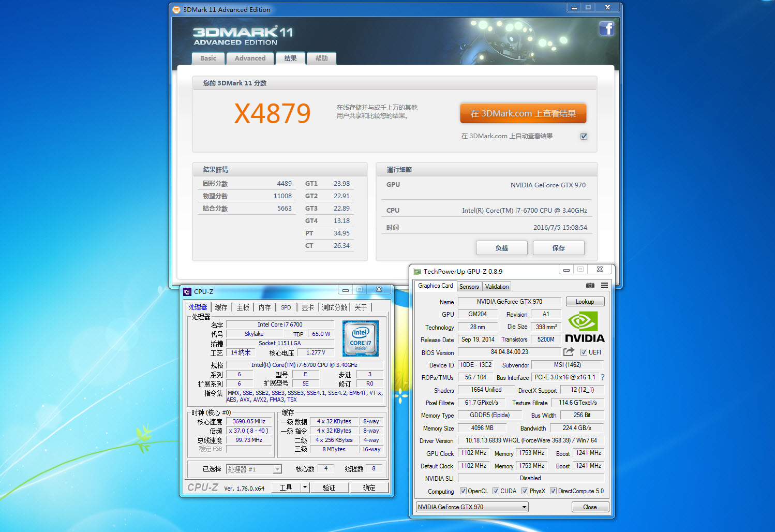Click the CPU-Z 名字 field Intel Core i7 6700
This screenshot has height=532, width=775.
click(280, 324)
